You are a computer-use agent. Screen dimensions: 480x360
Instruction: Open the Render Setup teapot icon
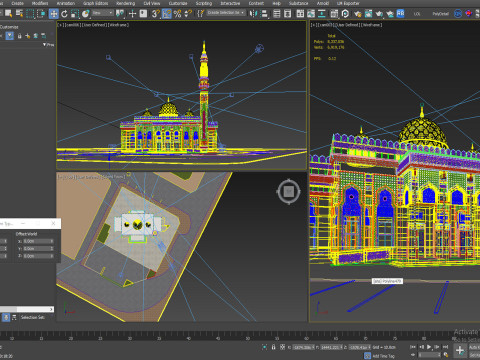[x=357, y=14]
